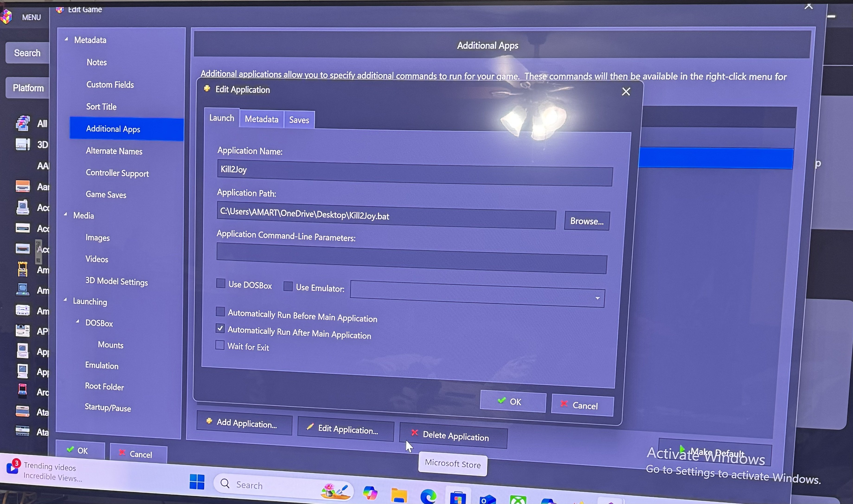The height and width of the screenshot is (504, 853).
Task: Click the Edit Application dialog title icon
Action: click(x=207, y=89)
